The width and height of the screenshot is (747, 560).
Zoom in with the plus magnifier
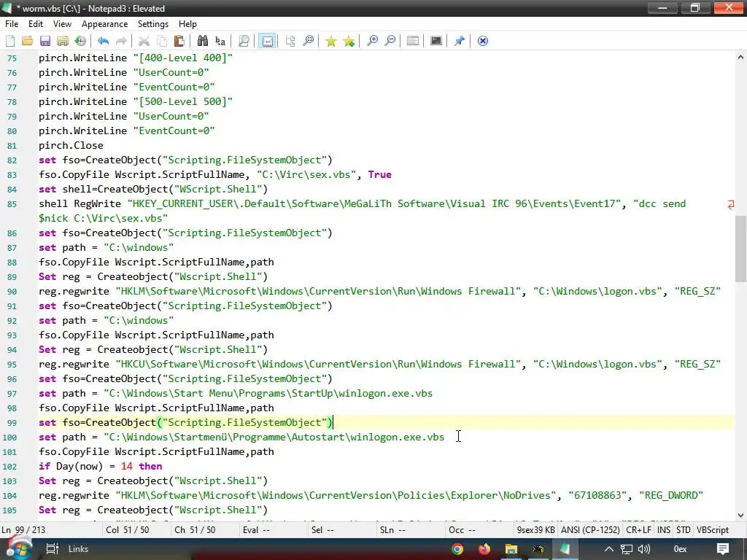coord(372,41)
